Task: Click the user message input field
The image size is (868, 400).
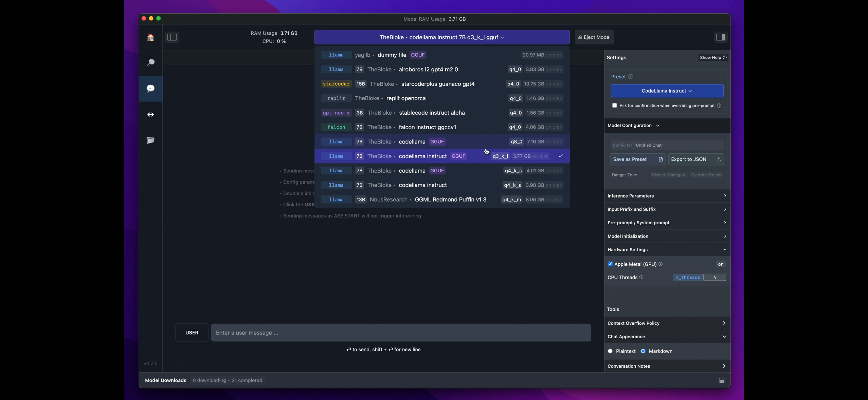Action: 401,333
